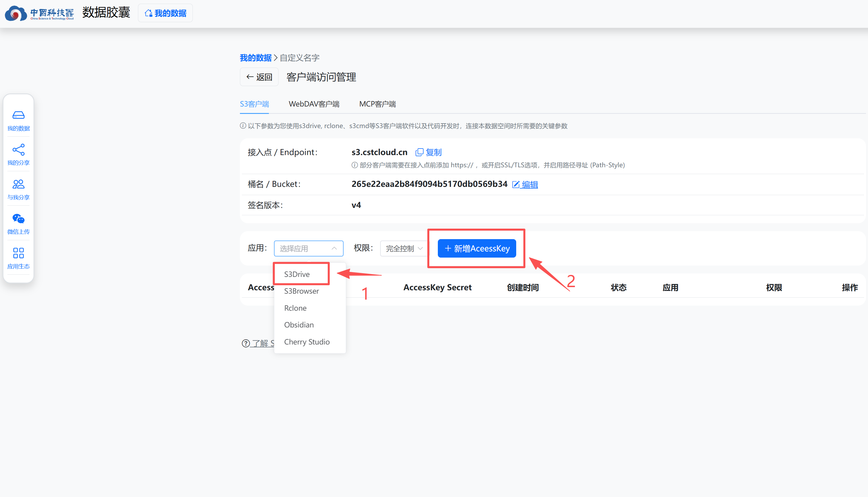Edit the bucket name with 编辑
This screenshot has width=868, height=497.
point(525,185)
